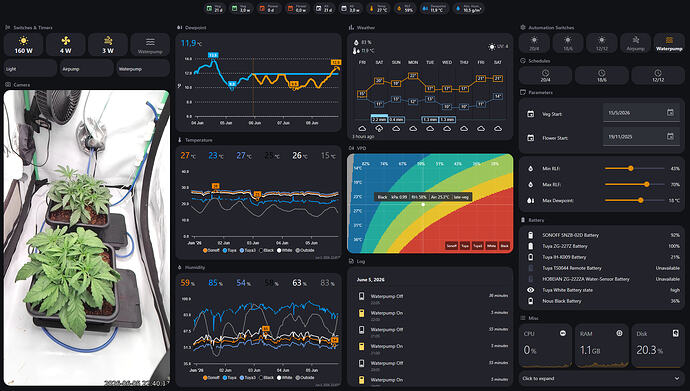Click the 85 % humidity reading
The height and width of the screenshot is (391, 690).
(216, 283)
